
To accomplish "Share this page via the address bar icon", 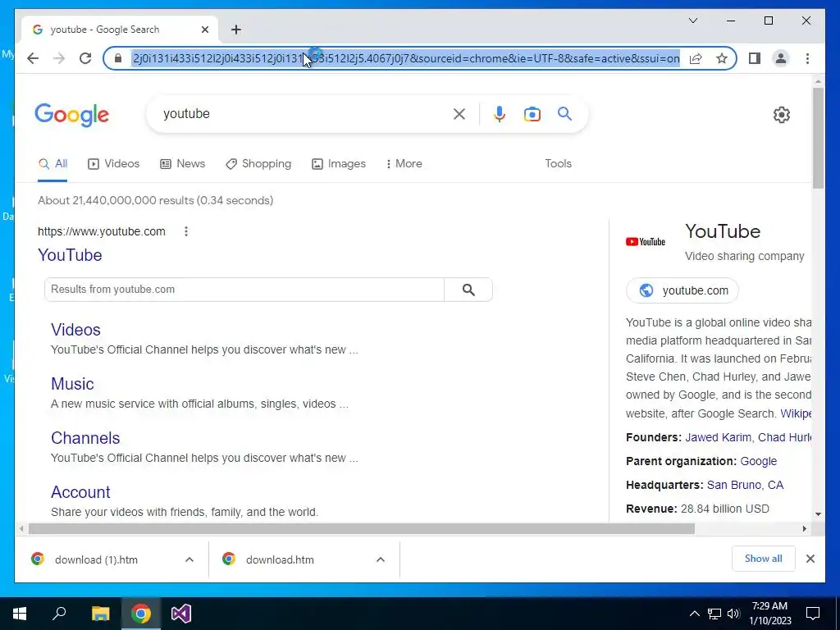I will click(x=696, y=58).
